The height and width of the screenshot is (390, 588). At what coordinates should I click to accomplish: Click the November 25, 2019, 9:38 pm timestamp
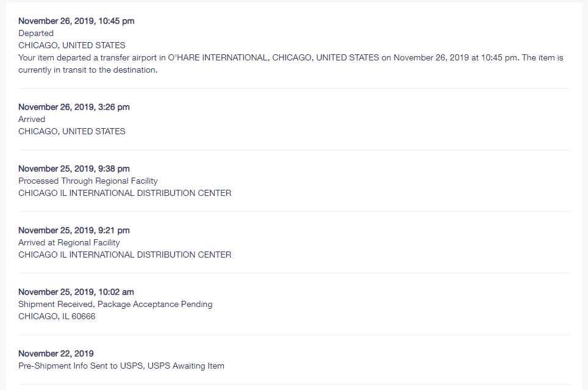point(74,168)
